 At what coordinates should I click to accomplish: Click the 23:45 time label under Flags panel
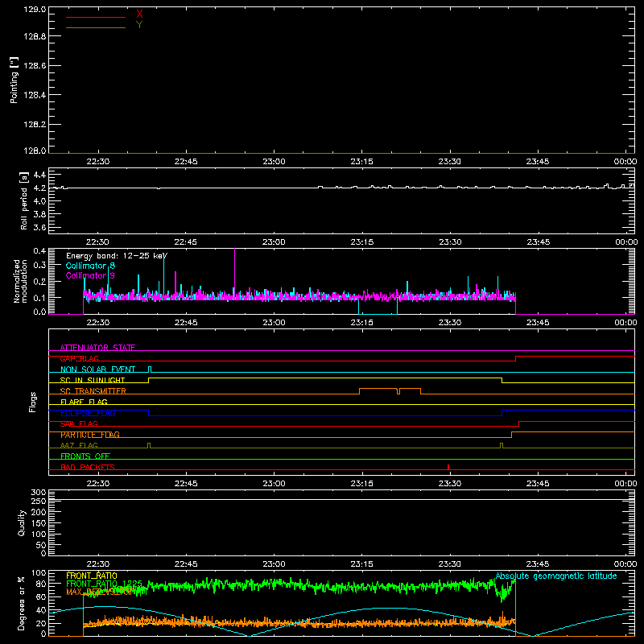538,484
